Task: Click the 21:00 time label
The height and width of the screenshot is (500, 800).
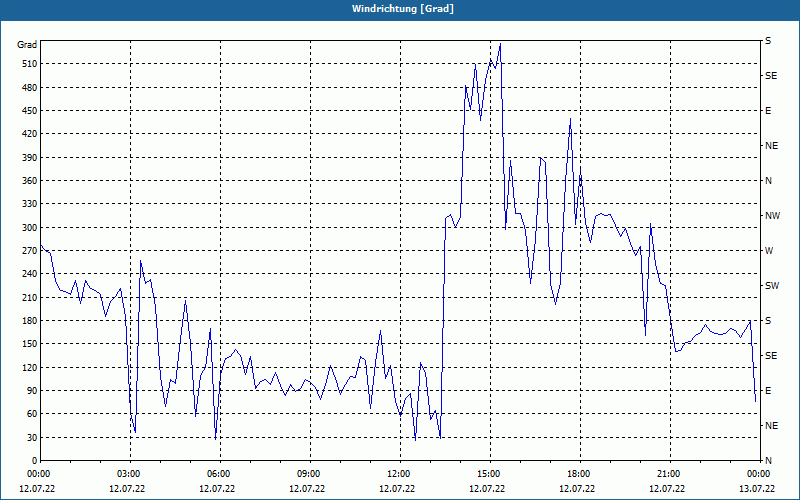Action: (x=670, y=473)
